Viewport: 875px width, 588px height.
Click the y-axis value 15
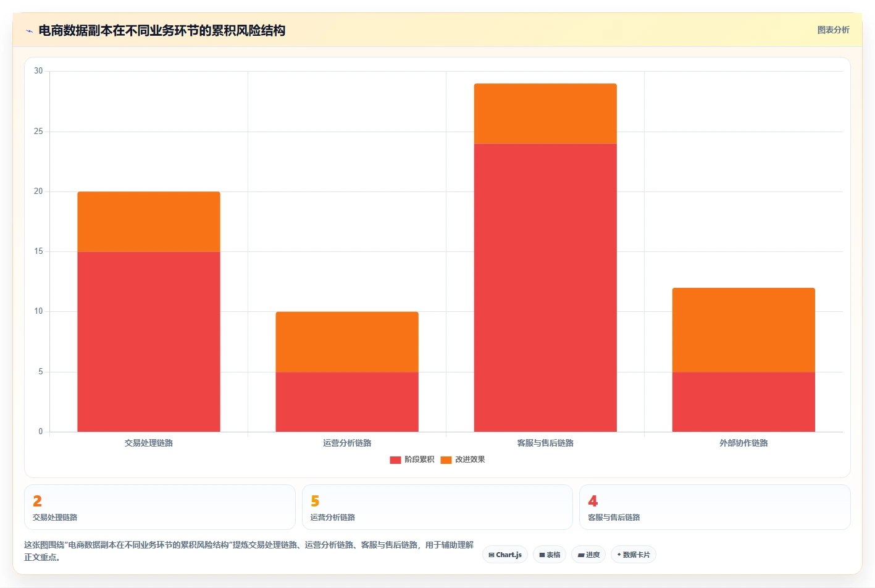[38, 251]
